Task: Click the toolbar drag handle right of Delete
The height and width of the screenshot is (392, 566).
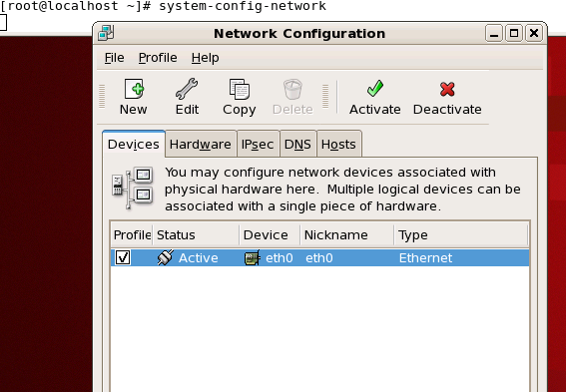Action: pyautogui.click(x=325, y=97)
